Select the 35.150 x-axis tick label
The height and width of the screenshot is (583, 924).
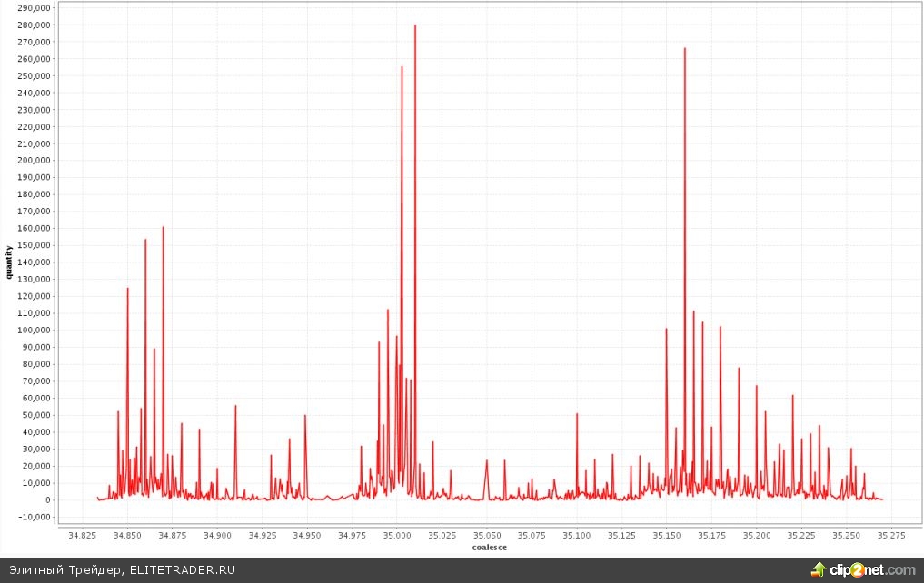pos(667,536)
